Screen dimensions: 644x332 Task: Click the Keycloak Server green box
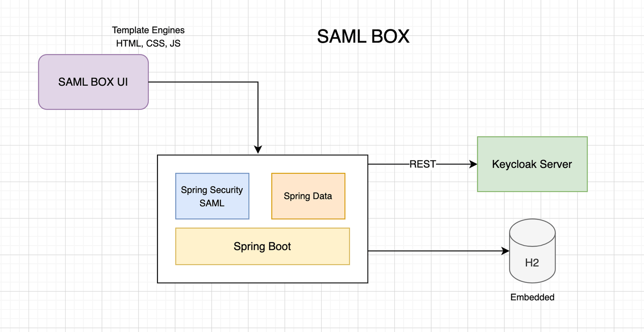click(532, 164)
